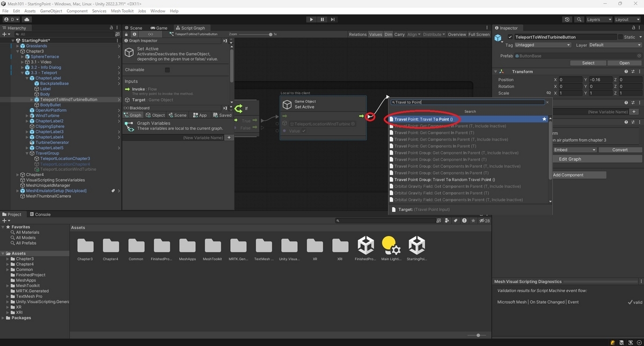Click the Pause button in the top toolbar
Viewport: 644px width, 346px height.
click(x=322, y=19)
